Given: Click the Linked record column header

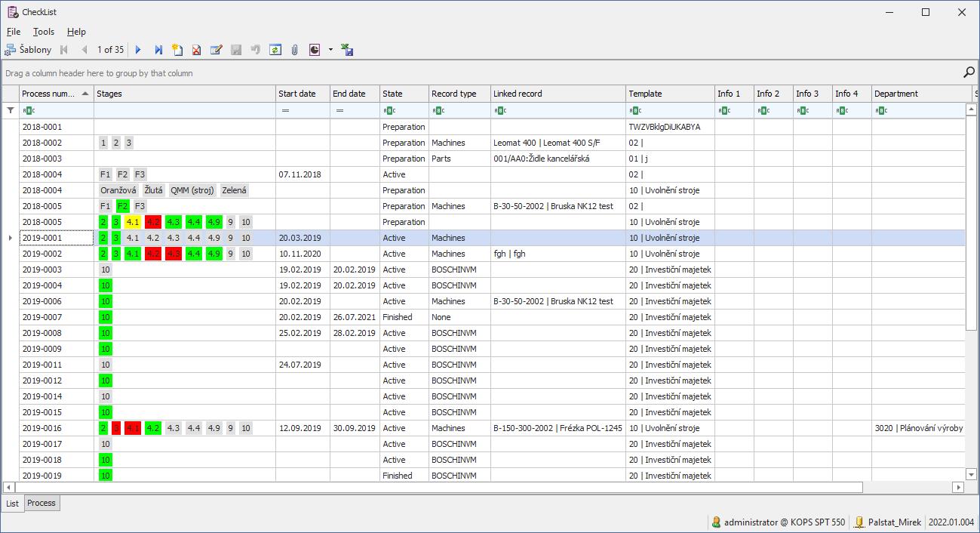Looking at the screenshot, I should point(558,94).
